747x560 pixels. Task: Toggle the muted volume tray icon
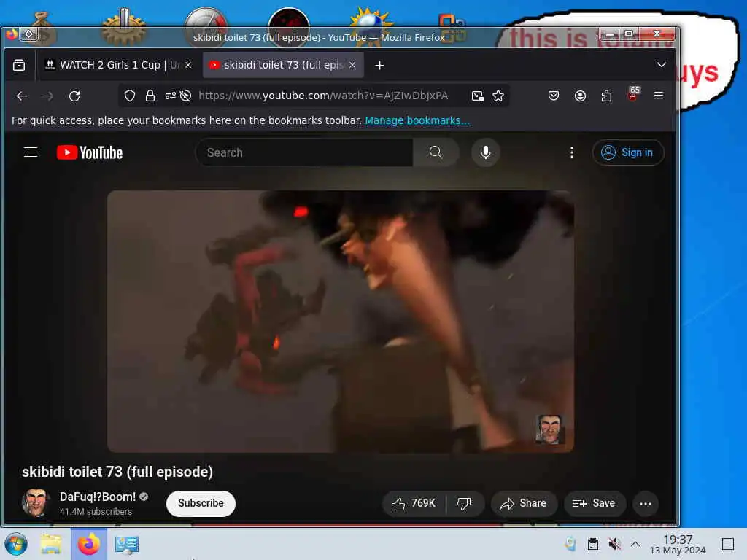tap(614, 544)
